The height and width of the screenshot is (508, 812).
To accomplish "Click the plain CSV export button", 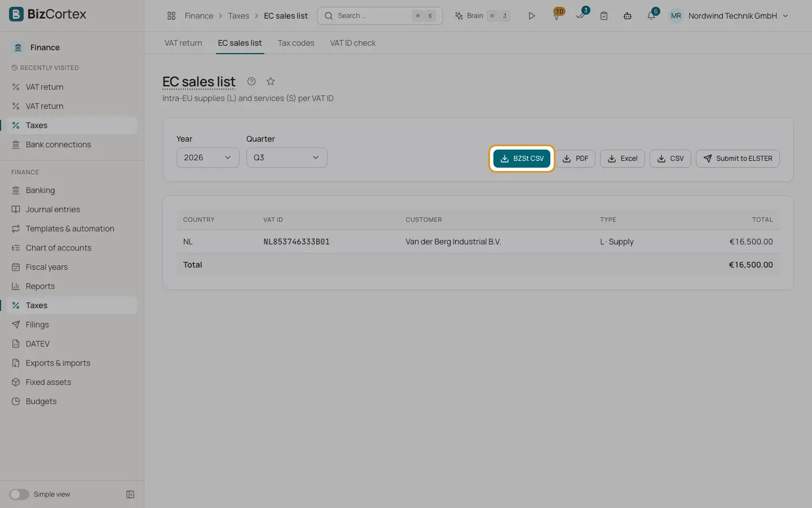I will click(670, 159).
